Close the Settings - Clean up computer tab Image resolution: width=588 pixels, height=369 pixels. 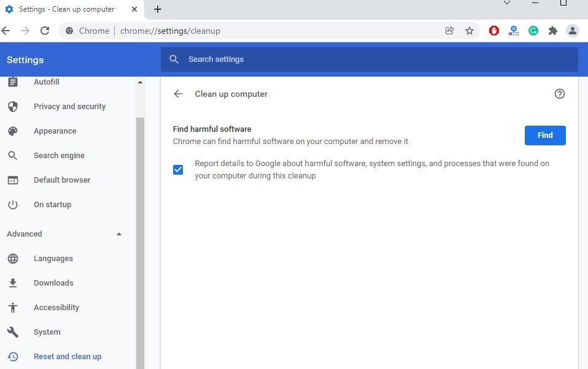click(134, 9)
